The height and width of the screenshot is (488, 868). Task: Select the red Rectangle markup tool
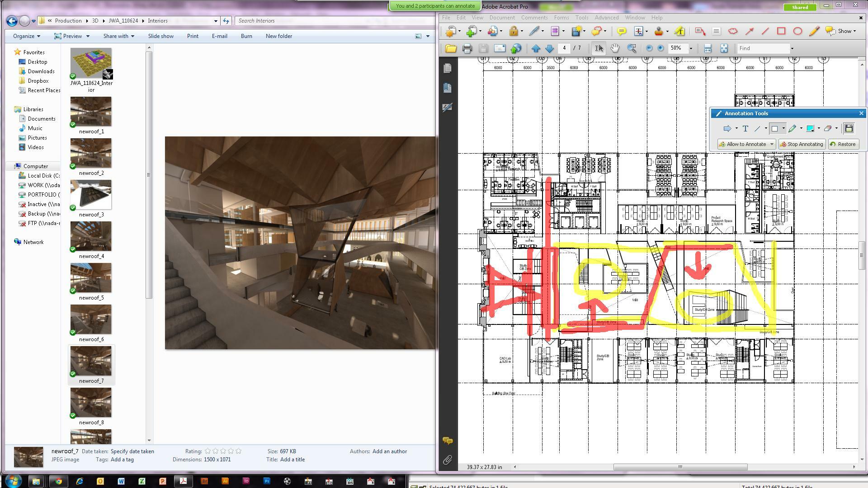pos(781,31)
